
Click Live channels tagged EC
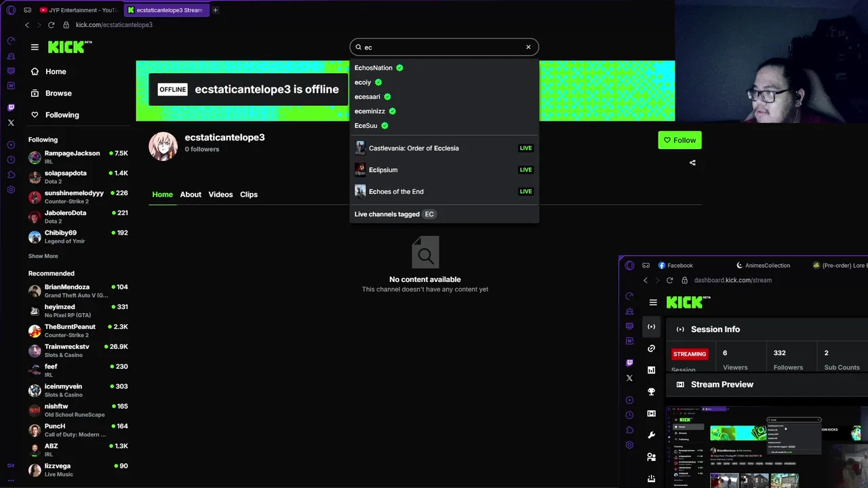pos(444,214)
